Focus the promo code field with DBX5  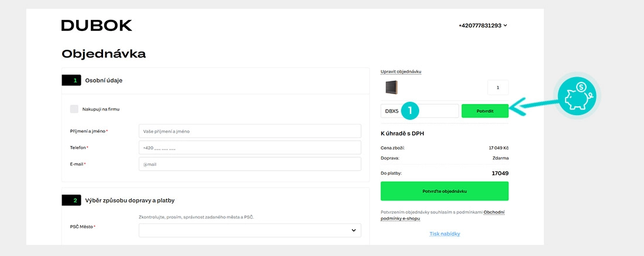(419, 111)
